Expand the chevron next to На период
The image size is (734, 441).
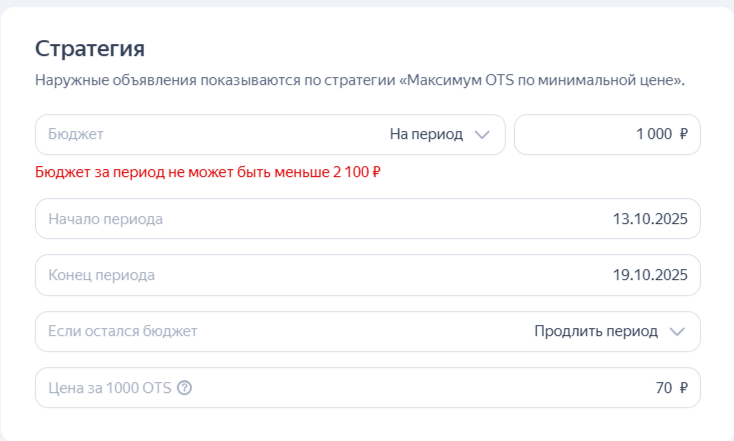tap(482, 135)
